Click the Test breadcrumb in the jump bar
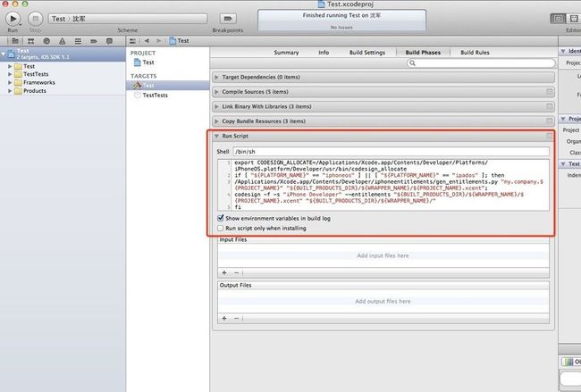This screenshot has height=392, width=581. (x=179, y=41)
